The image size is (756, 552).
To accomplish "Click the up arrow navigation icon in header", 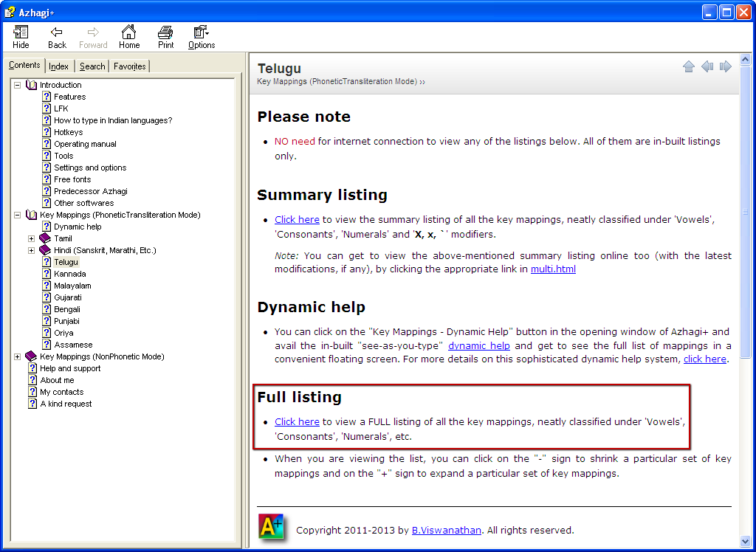I will pos(689,67).
